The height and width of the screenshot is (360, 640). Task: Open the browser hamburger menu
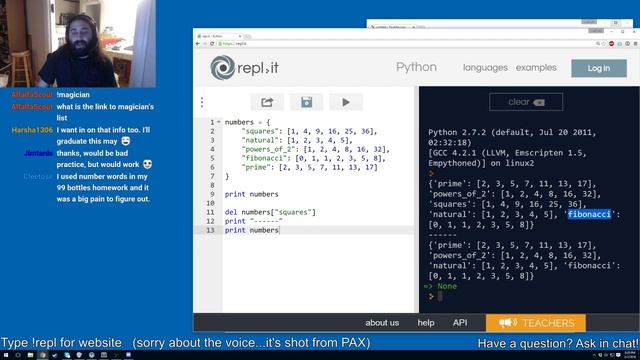636,44
